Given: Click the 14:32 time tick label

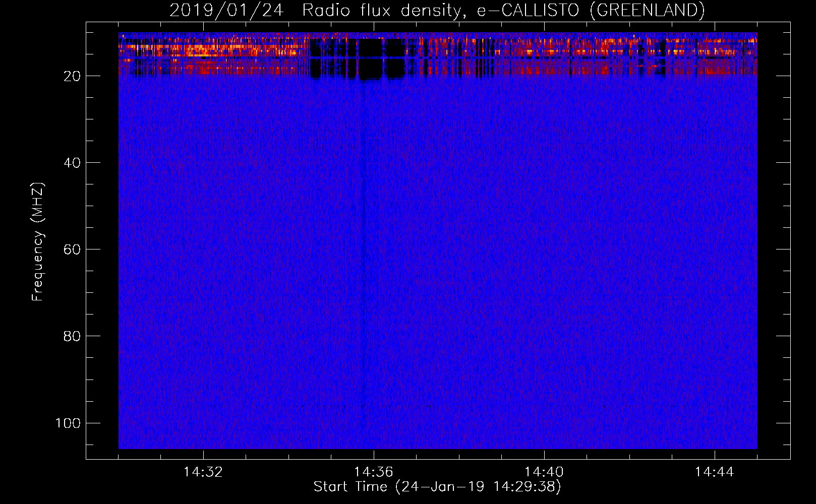Looking at the screenshot, I should click(203, 472).
